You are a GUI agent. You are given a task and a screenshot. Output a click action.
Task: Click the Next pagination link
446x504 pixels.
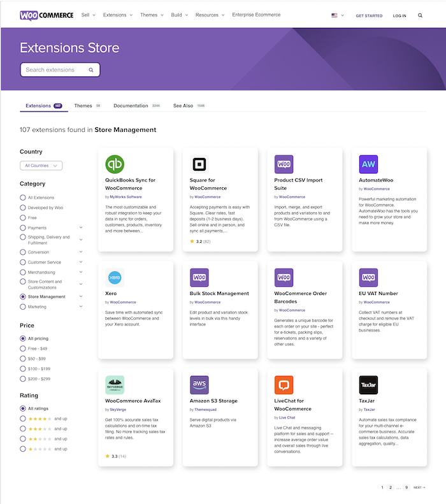(x=419, y=487)
